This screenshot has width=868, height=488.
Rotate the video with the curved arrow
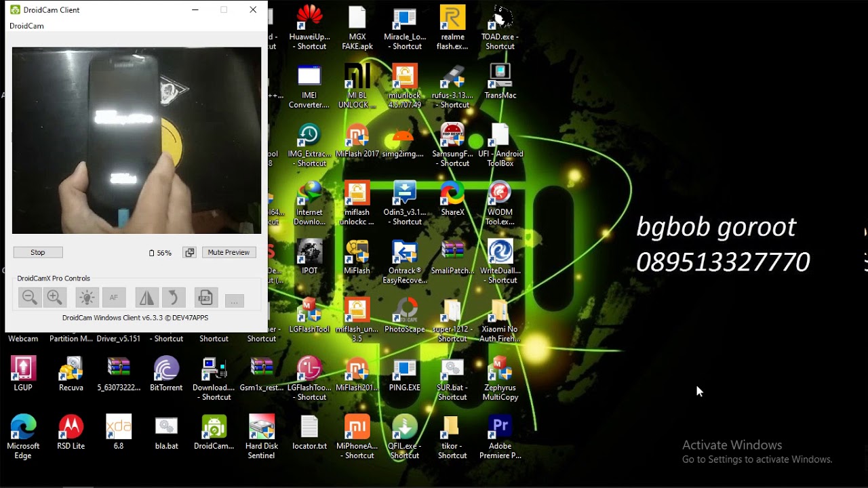(x=173, y=298)
